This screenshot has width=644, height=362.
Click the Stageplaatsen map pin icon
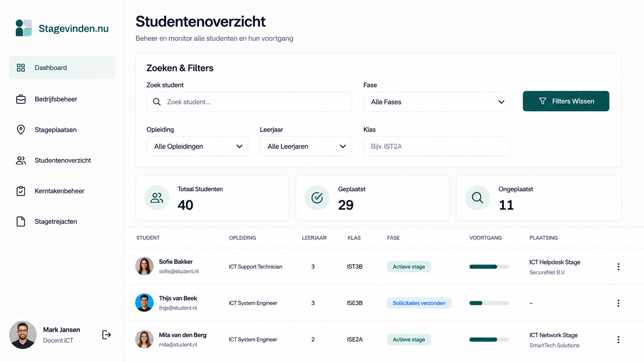(21, 130)
